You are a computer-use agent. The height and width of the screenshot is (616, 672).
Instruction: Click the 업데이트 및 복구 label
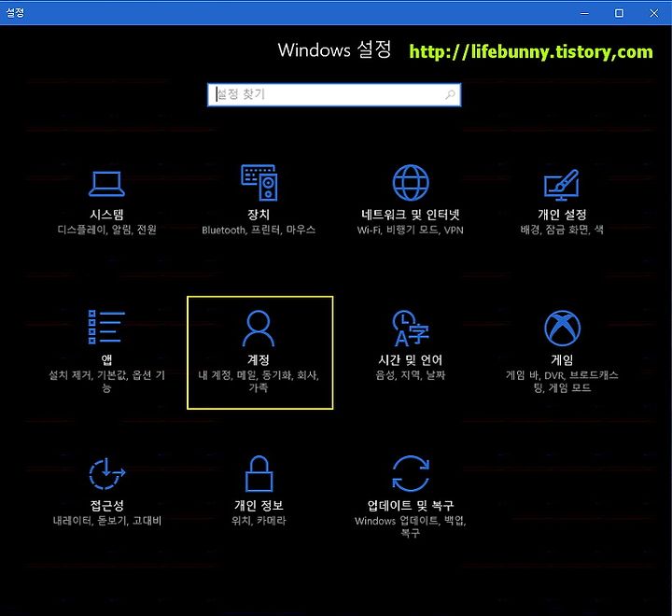(x=410, y=506)
